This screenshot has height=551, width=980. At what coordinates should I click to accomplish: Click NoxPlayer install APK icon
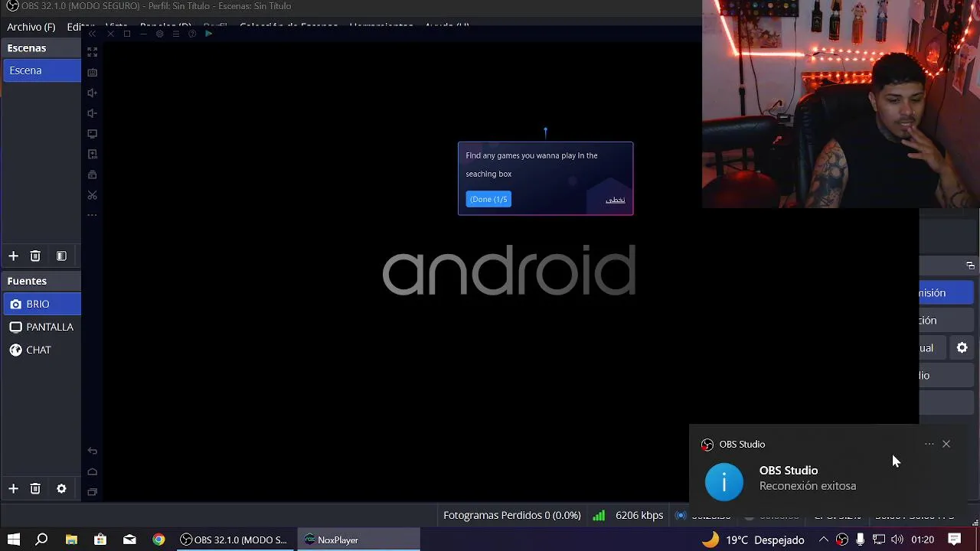click(x=93, y=155)
